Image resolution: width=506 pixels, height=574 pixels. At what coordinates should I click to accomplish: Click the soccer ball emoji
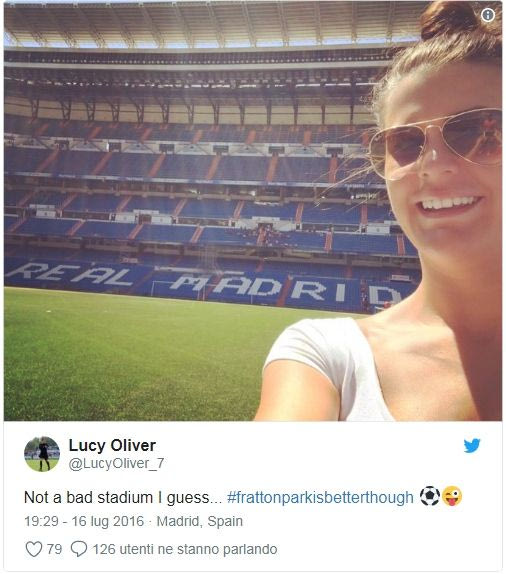[429, 496]
